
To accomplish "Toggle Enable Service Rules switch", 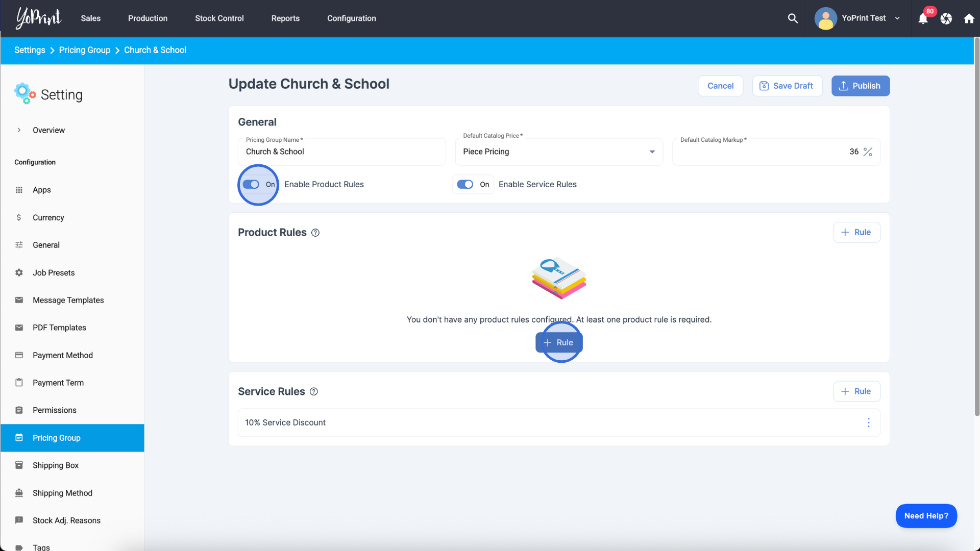I will pos(465,185).
